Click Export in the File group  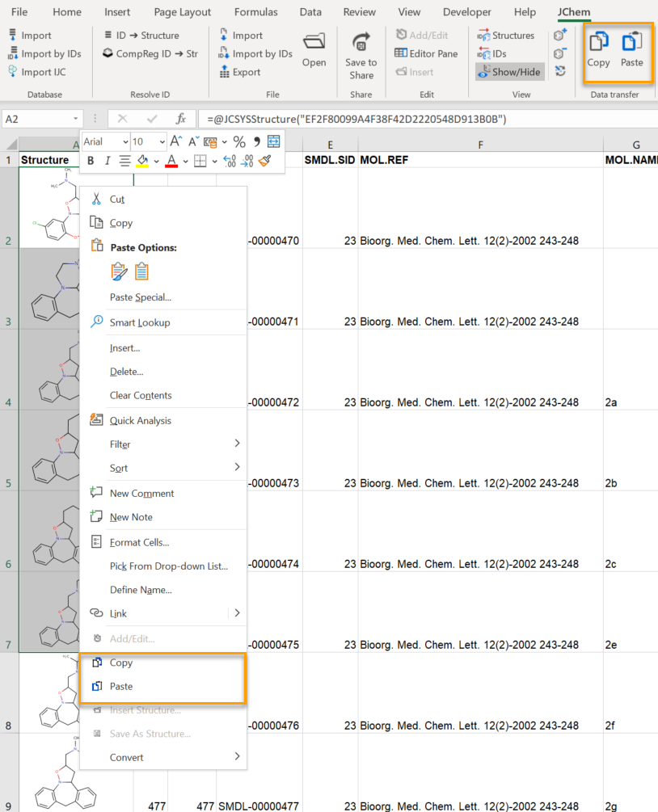click(x=241, y=72)
